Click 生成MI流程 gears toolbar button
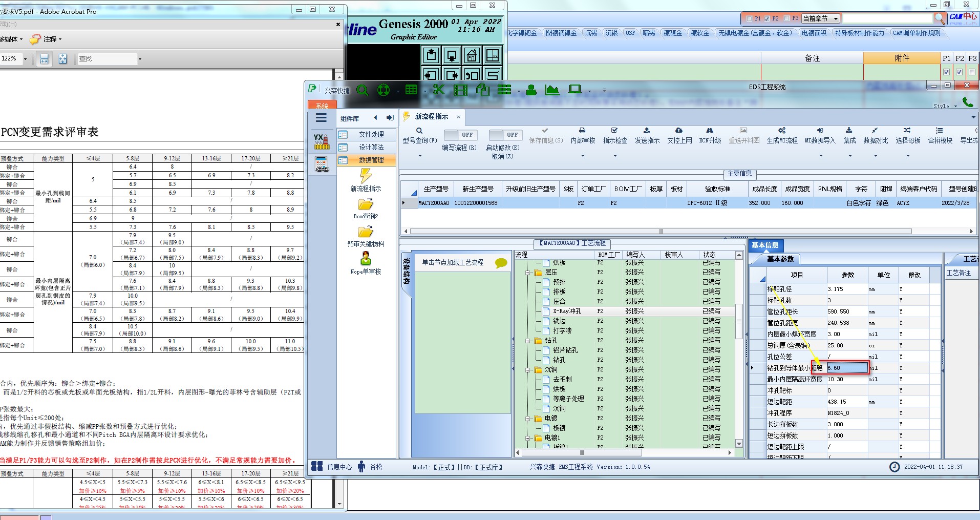The height and width of the screenshot is (520, 980). (x=782, y=135)
